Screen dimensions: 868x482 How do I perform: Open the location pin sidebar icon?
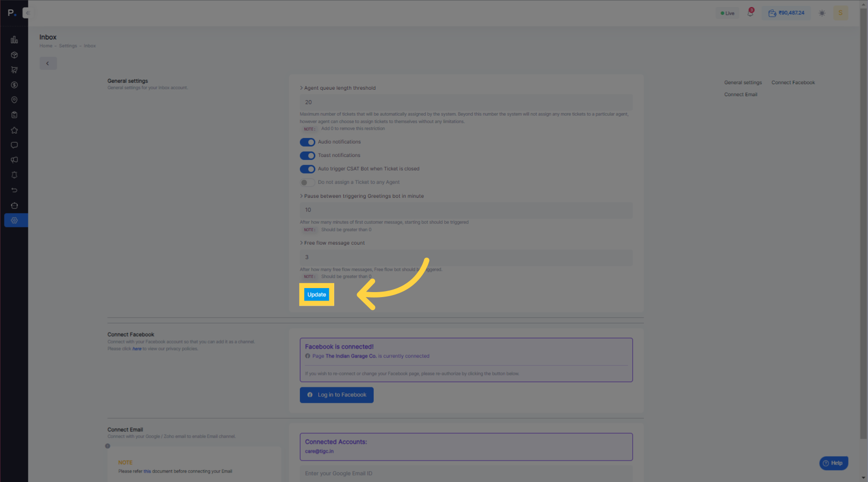point(14,100)
